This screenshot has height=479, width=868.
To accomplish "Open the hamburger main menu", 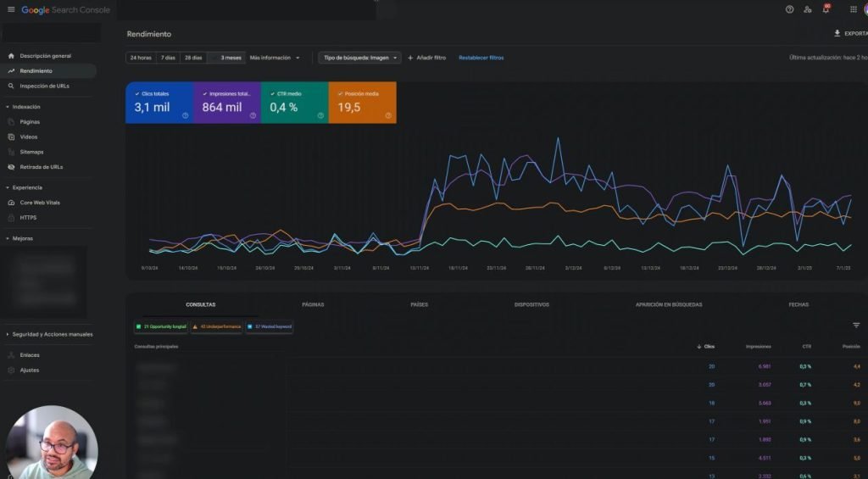I will (11, 9).
